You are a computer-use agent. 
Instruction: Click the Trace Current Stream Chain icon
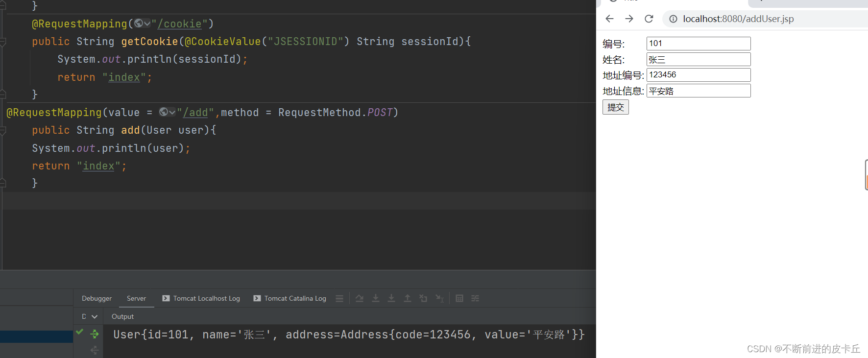(475, 298)
